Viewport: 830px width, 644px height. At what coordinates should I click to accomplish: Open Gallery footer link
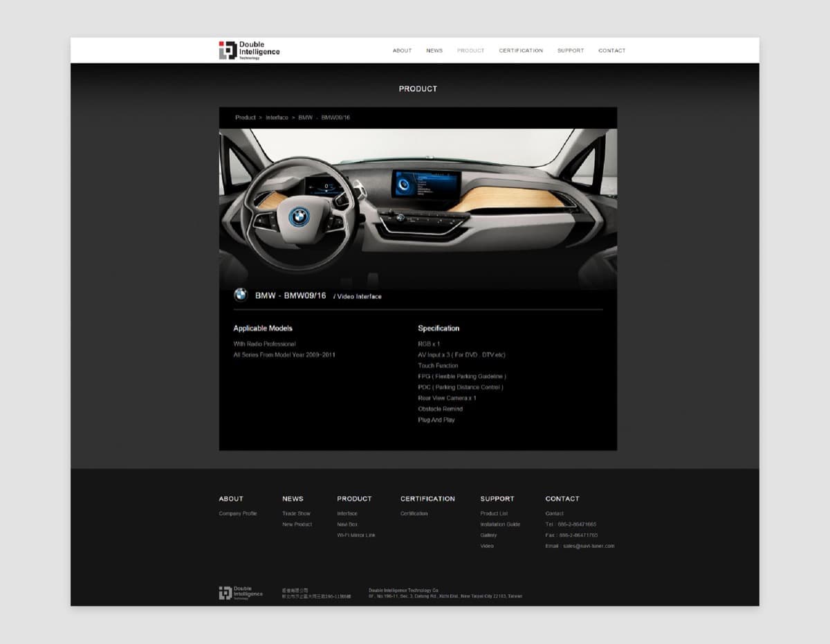click(488, 535)
